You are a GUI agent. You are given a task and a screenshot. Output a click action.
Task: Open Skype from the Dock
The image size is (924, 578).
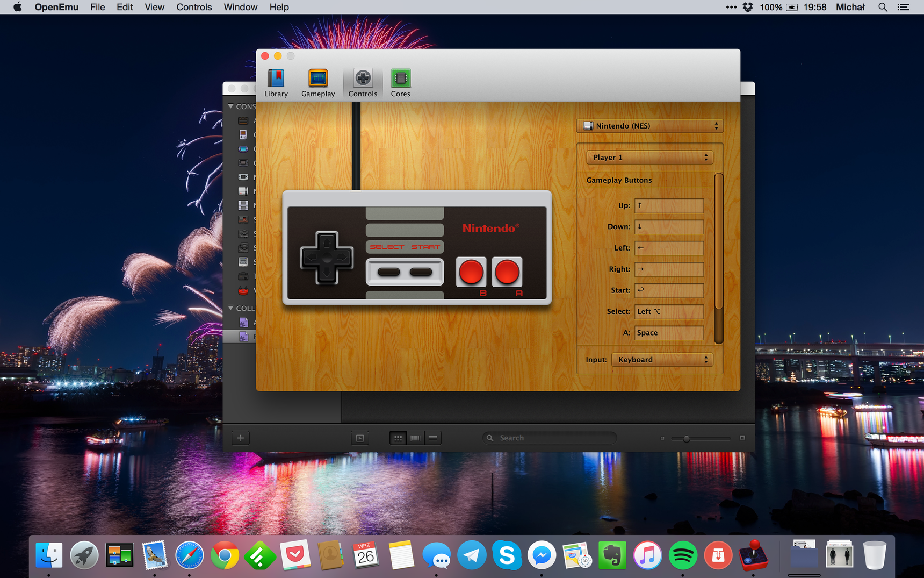tap(507, 555)
